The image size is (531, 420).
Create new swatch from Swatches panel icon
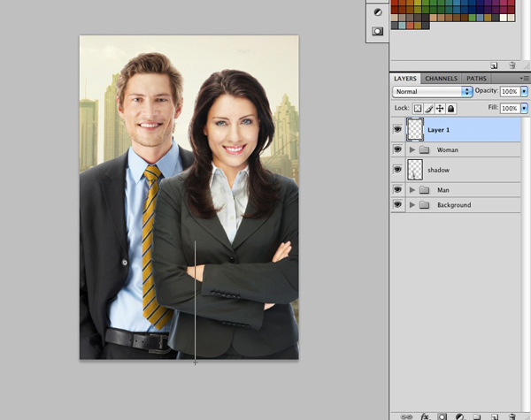click(x=496, y=65)
